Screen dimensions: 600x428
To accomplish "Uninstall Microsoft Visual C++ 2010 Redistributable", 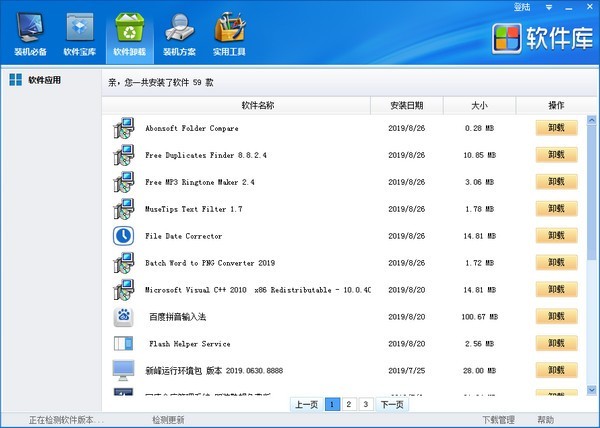I will (x=556, y=290).
